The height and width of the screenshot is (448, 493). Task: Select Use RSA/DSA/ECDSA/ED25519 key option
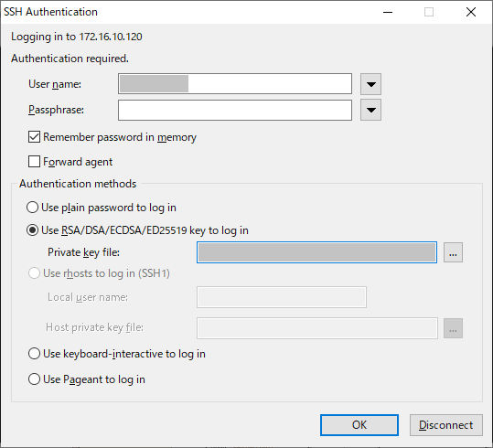point(32,230)
